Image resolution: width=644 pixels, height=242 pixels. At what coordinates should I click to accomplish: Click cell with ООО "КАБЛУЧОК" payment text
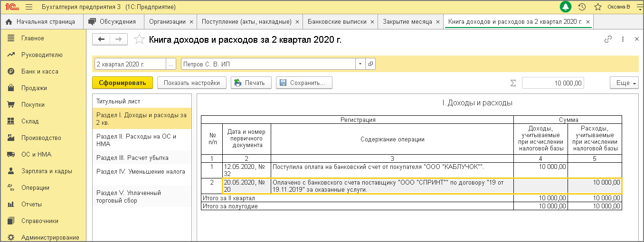point(392,170)
